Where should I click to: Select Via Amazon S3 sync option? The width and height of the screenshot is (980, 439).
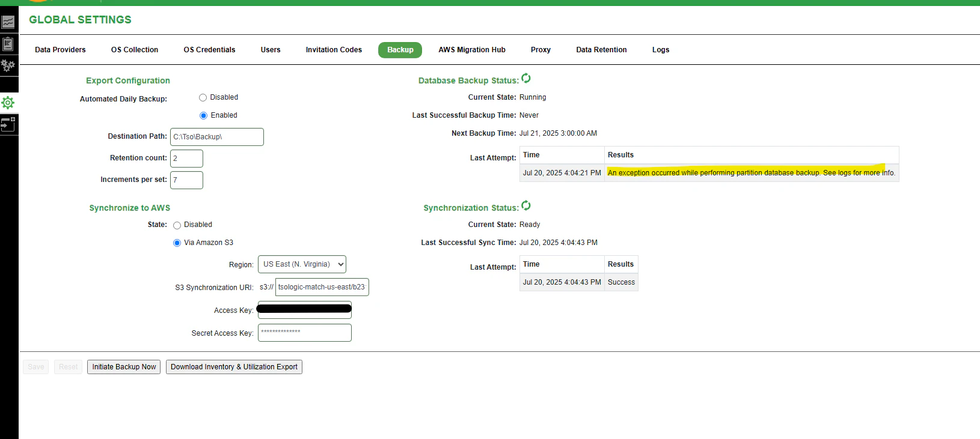[x=177, y=243]
